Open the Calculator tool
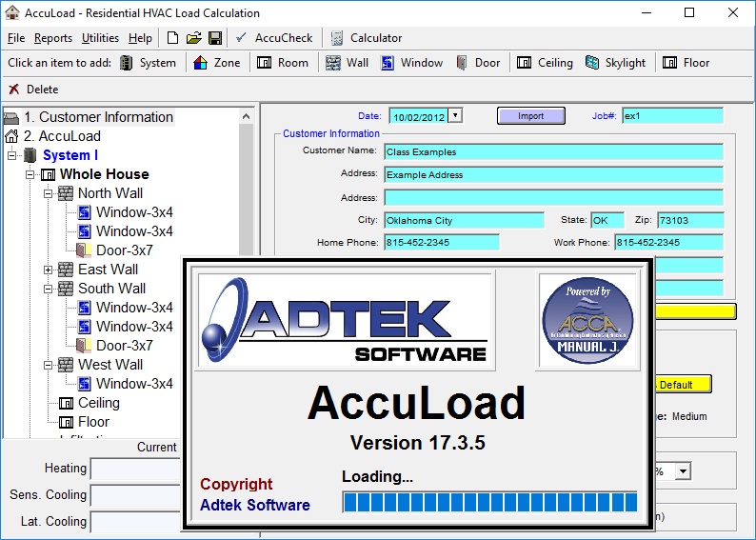756x540 pixels. point(367,38)
